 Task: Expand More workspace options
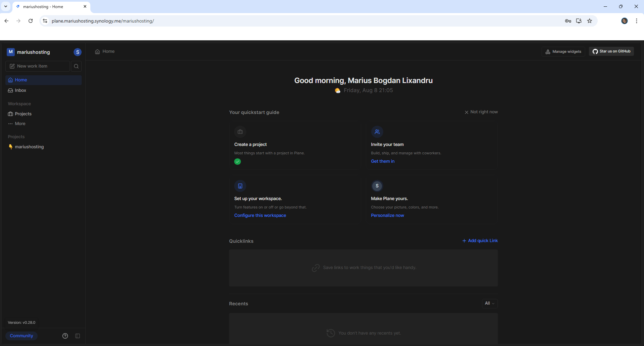[x=43, y=124]
